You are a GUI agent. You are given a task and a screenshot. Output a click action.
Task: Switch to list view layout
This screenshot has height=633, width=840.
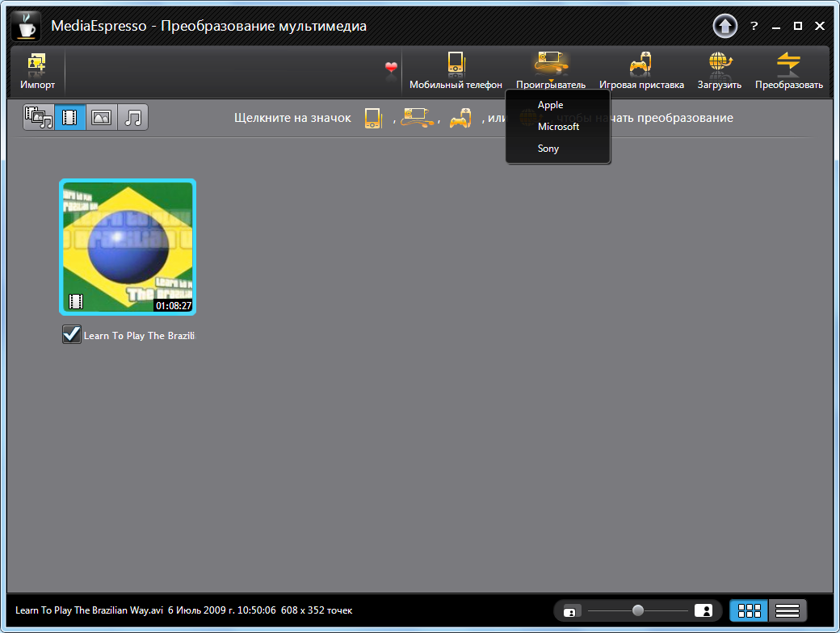pos(787,610)
